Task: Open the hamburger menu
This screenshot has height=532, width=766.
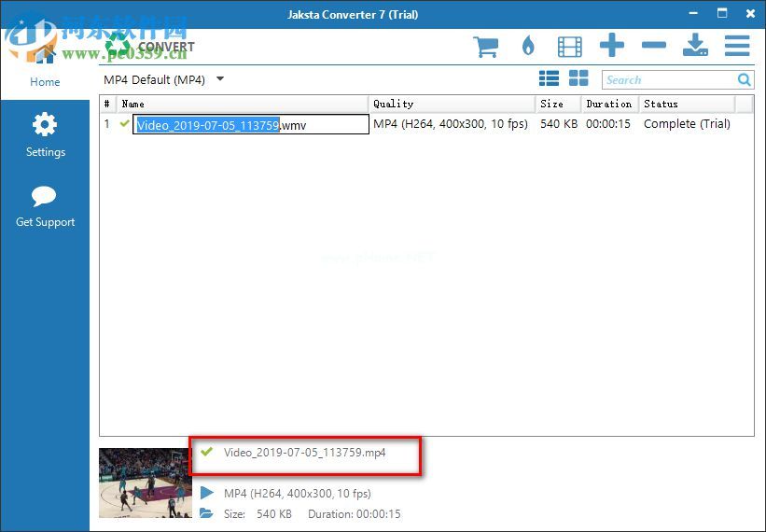Action: coord(737,46)
